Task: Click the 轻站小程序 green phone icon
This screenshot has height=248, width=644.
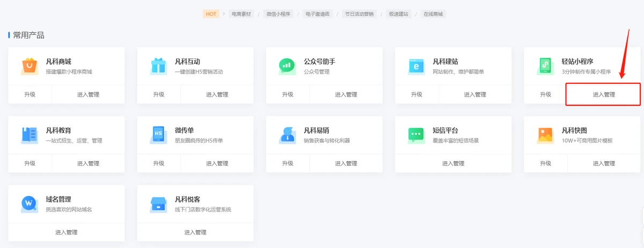Action: click(545, 66)
